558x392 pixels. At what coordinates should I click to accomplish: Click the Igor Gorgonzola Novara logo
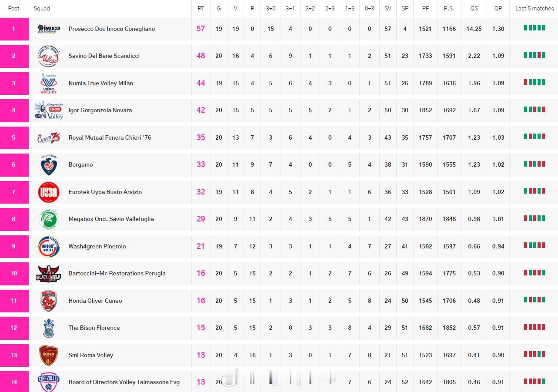coord(49,111)
